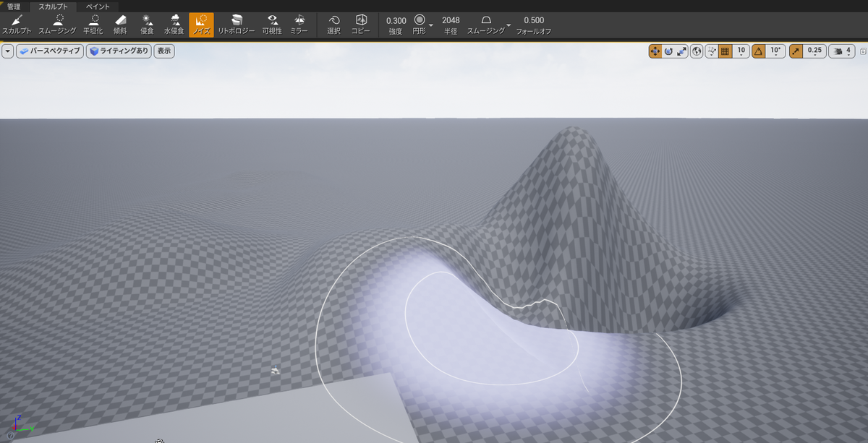The width and height of the screenshot is (868, 443).
Task: Open the surface snapping options
Action: (x=711, y=51)
